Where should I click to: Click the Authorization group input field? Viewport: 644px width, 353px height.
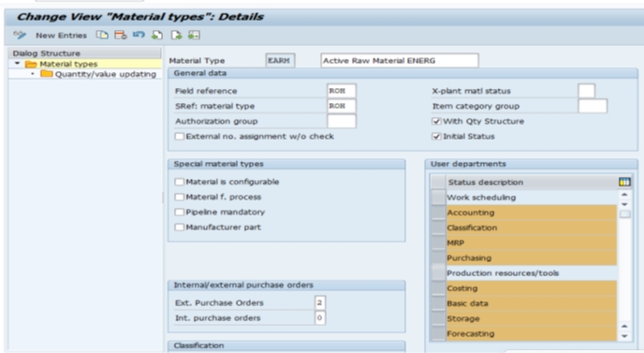pos(342,121)
